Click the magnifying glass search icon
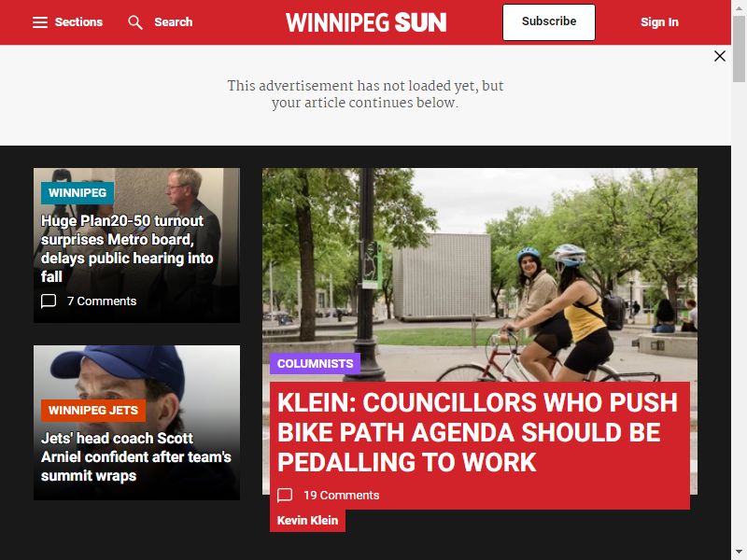Viewport: 747px width, 560px height. pos(135,22)
